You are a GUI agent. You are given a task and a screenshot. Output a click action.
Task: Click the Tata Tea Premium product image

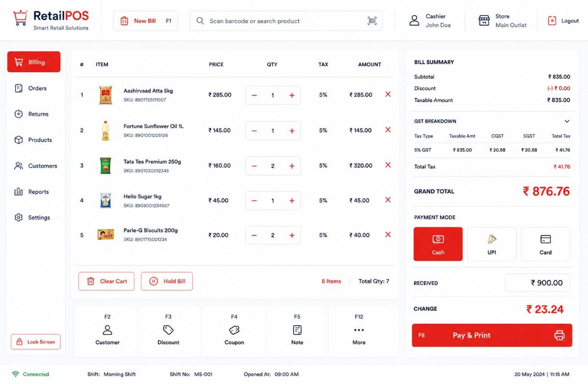(x=105, y=166)
